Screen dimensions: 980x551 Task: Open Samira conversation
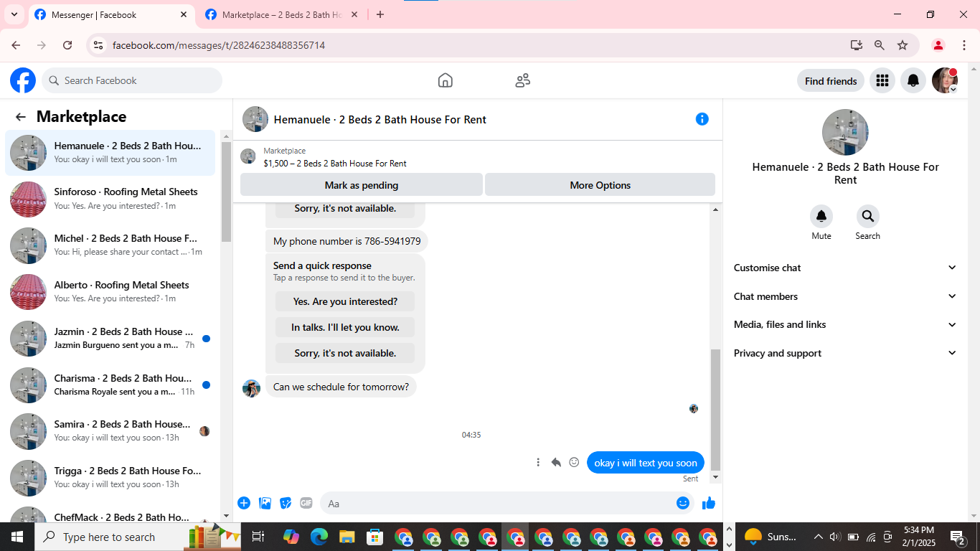[x=110, y=431]
